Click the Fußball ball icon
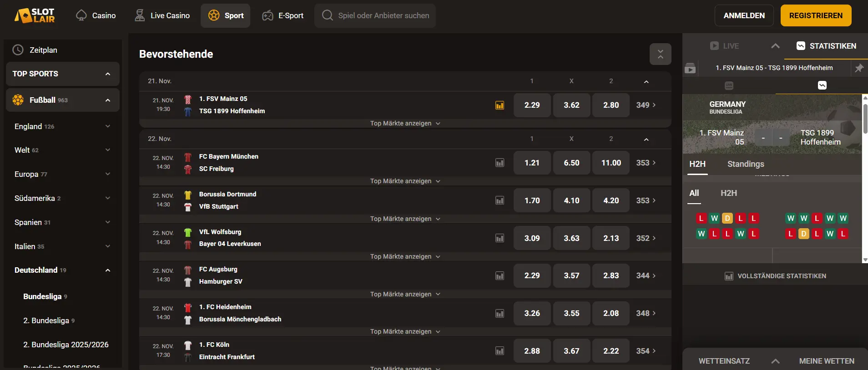This screenshot has width=868, height=370. 18,100
